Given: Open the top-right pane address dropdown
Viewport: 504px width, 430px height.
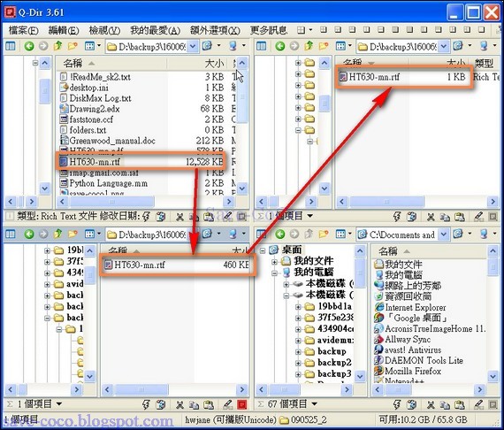Looking at the screenshot, I should [x=444, y=46].
